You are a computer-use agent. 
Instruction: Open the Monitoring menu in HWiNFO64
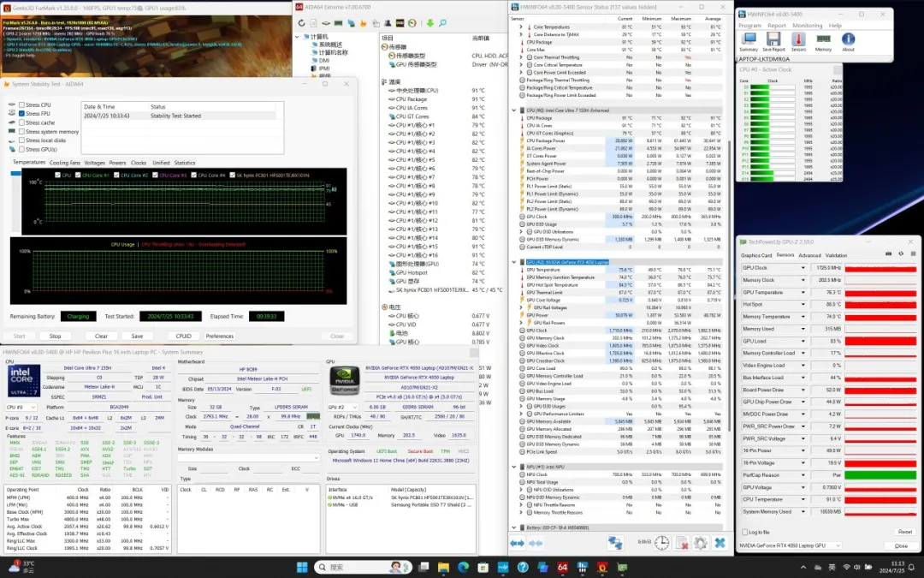807,26
